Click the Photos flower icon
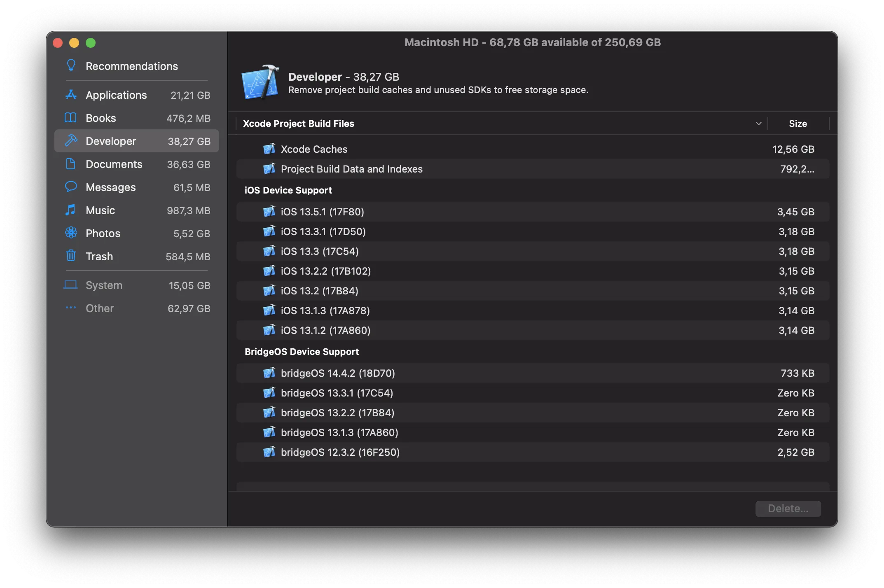Image resolution: width=884 pixels, height=588 pixels. click(71, 233)
